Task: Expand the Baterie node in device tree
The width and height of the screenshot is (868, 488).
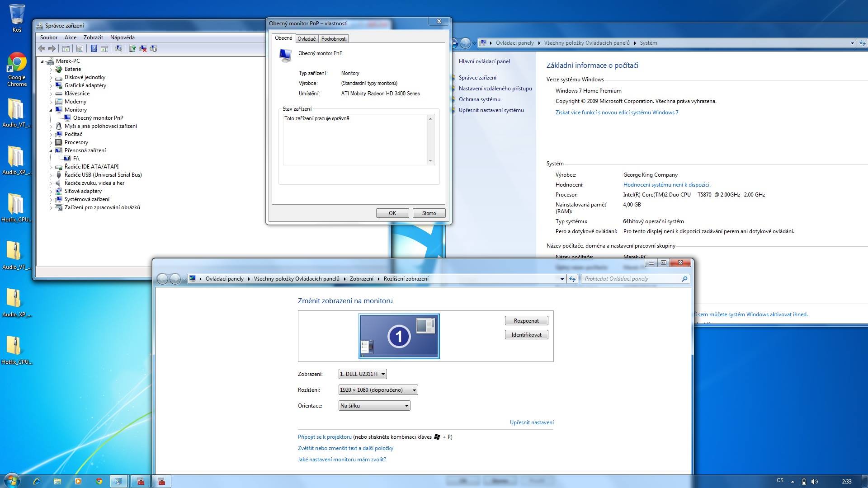Action: click(x=51, y=70)
